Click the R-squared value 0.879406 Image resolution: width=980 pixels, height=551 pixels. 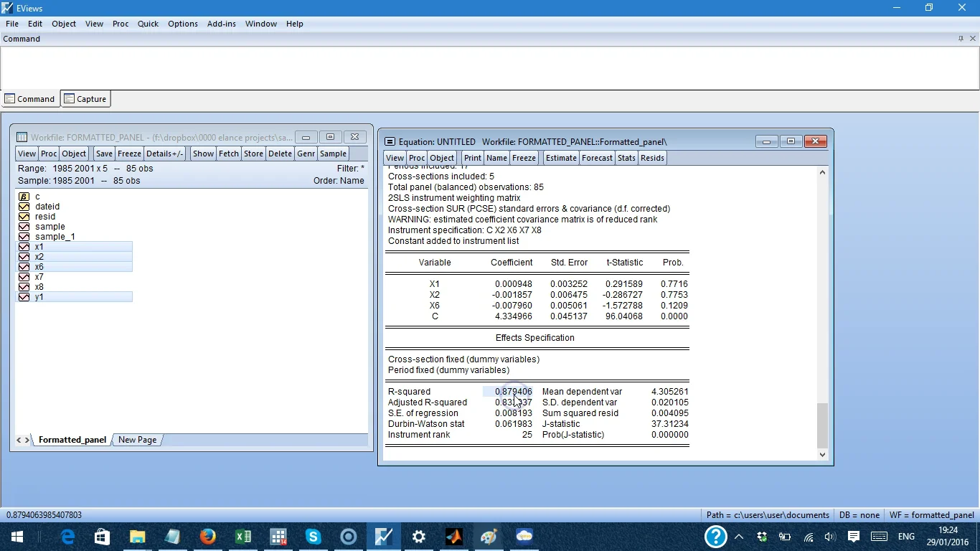[514, 392]
